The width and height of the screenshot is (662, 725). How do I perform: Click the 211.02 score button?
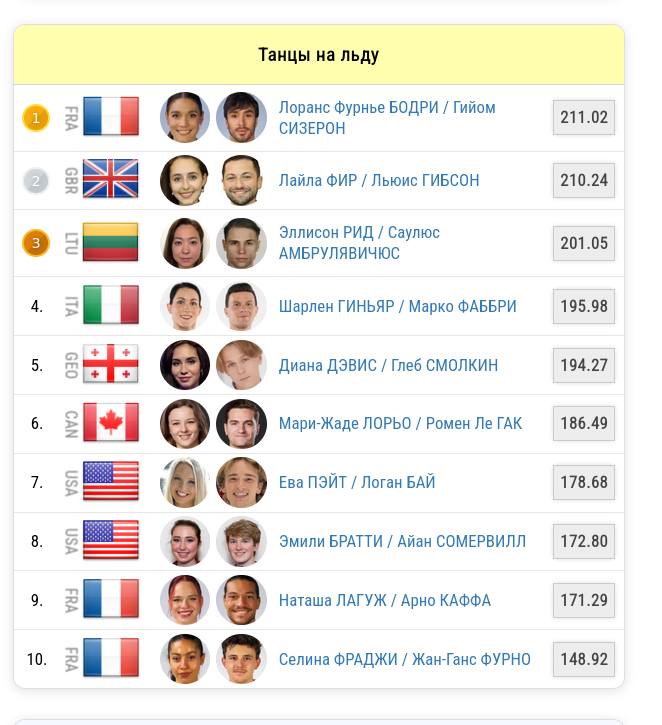pyautogui.click(x=584, y=118)
